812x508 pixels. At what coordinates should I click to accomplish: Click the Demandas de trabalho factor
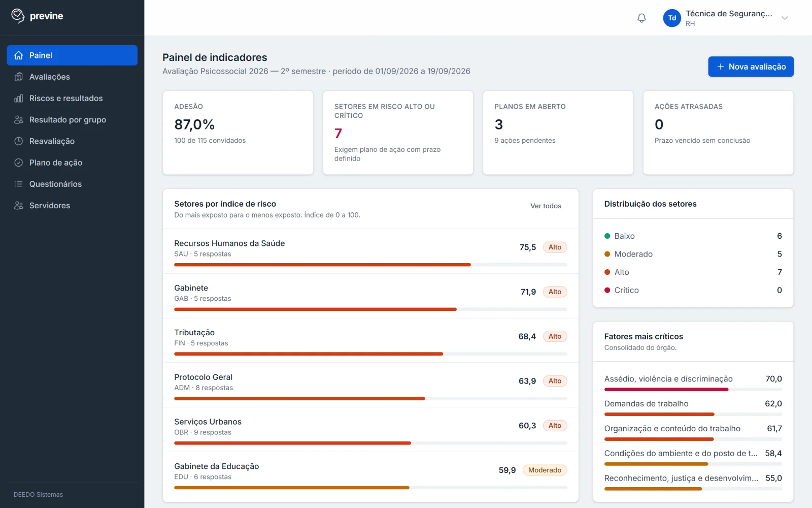coord(646,404)
